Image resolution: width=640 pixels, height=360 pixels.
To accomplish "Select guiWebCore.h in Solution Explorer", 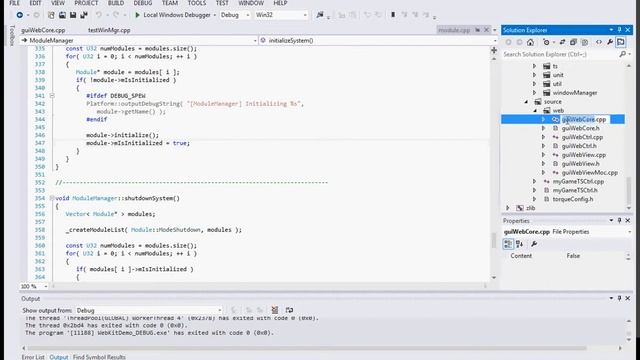I will coord(580,129).
